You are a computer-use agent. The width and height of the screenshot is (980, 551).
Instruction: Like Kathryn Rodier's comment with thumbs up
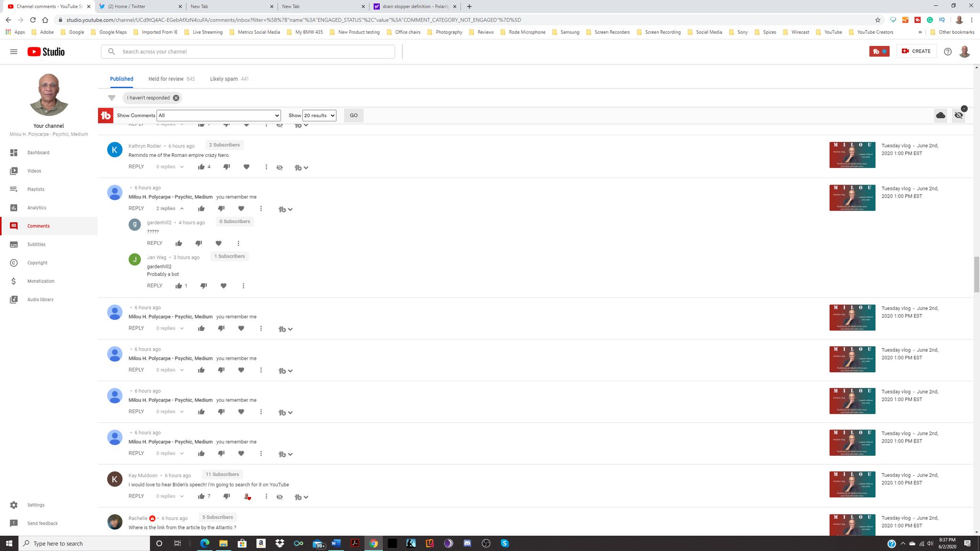[201, 167]
